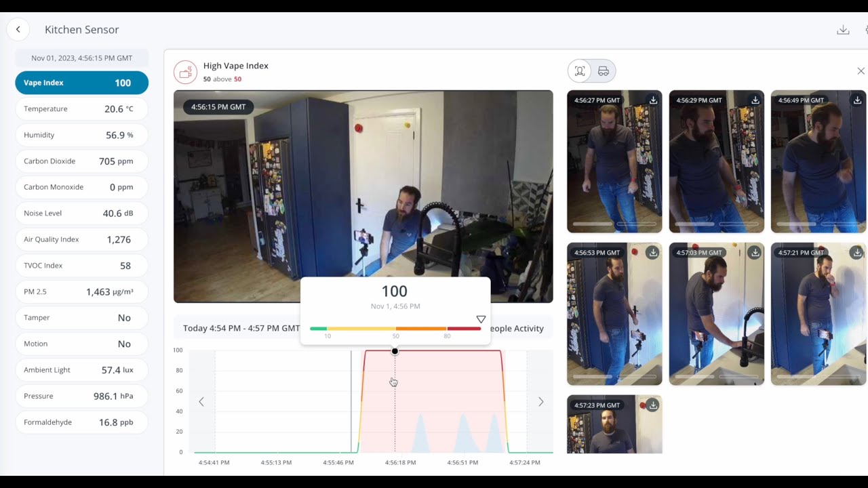Download the 4:56:53 PM thumbnail image
The height and width of the screenshot is (488, 868).
[x=652, y=253]
